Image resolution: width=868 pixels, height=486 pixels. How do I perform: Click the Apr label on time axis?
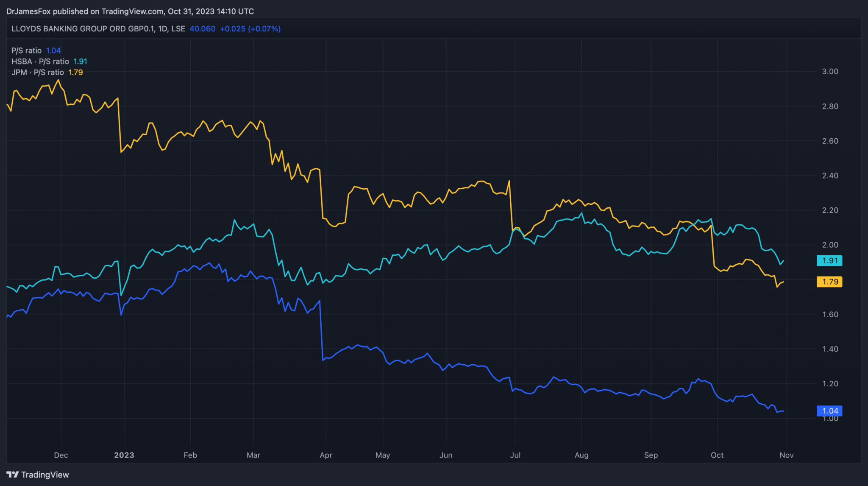(325, 455)
